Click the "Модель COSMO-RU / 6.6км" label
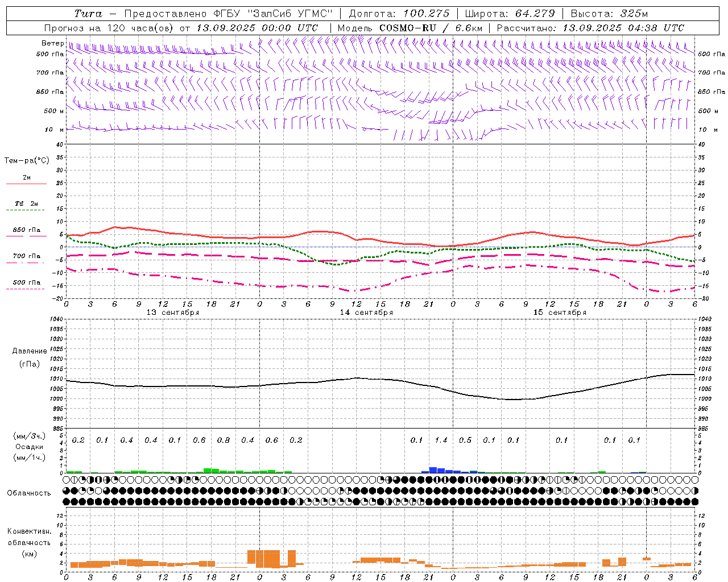This screenshot has width=728, height=582. 410,28
